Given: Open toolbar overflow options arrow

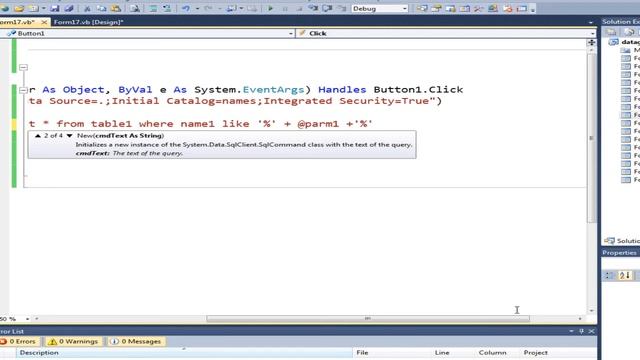Looking at the screenshot, I should pyautogui.click(x=533, y=9).
